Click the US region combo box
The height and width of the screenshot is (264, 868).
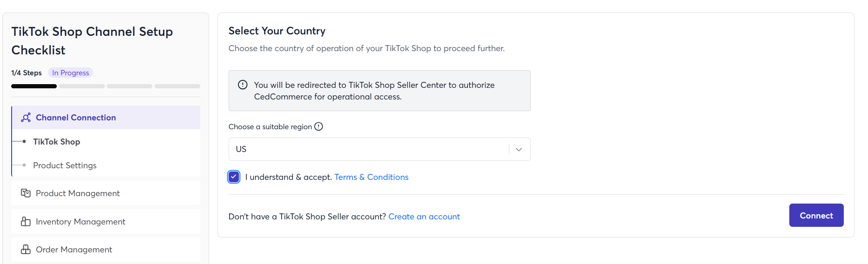pos(368,149)
